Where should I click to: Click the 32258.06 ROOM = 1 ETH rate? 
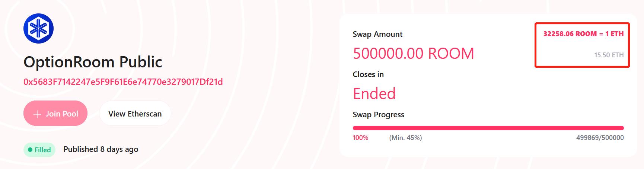[x=583, y=34]
